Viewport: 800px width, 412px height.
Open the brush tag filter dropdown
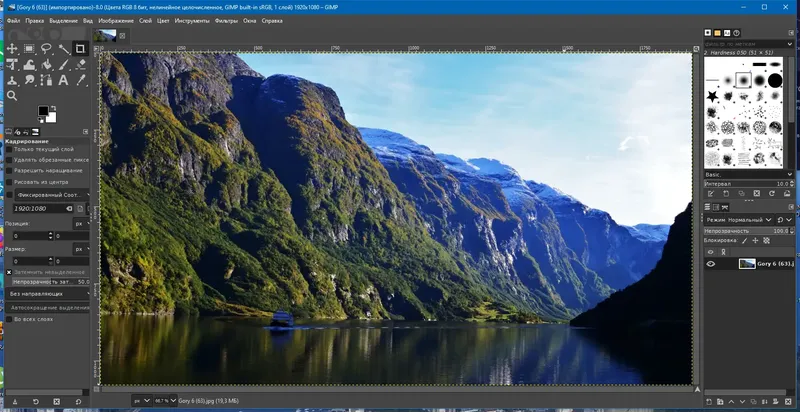(790, 44)
